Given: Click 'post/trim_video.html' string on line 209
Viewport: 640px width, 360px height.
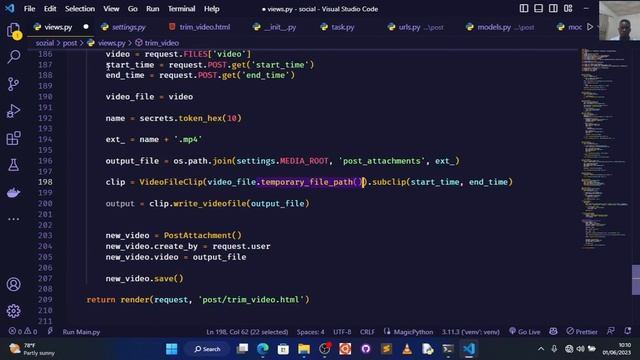Looking at the screenshot, I should pyautogui.click(x=251, y=300).
